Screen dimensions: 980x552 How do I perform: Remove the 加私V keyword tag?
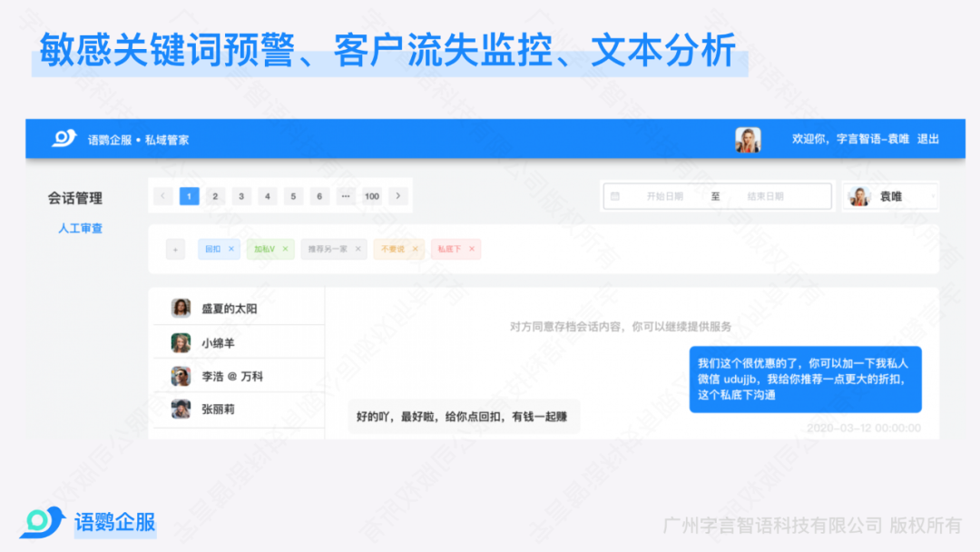coord(285,249)
